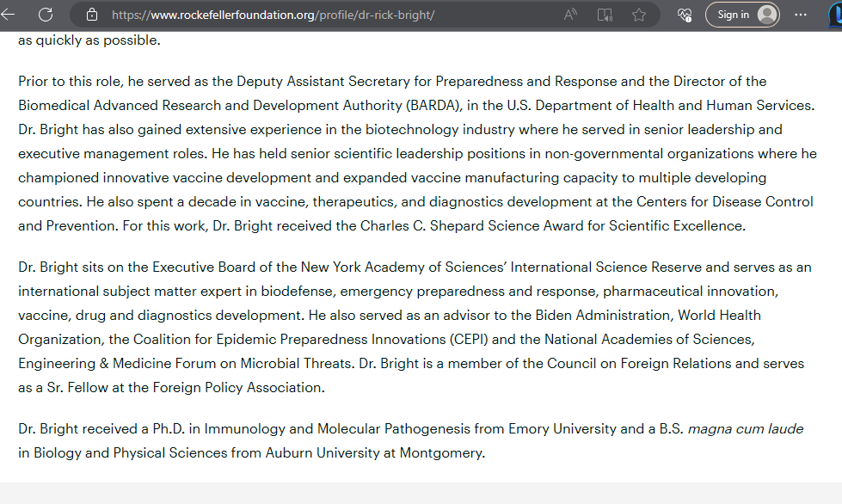Click the text 'as quickly as possible.'
This screenshot has width=842, height=504.
[x=89, y=40]
